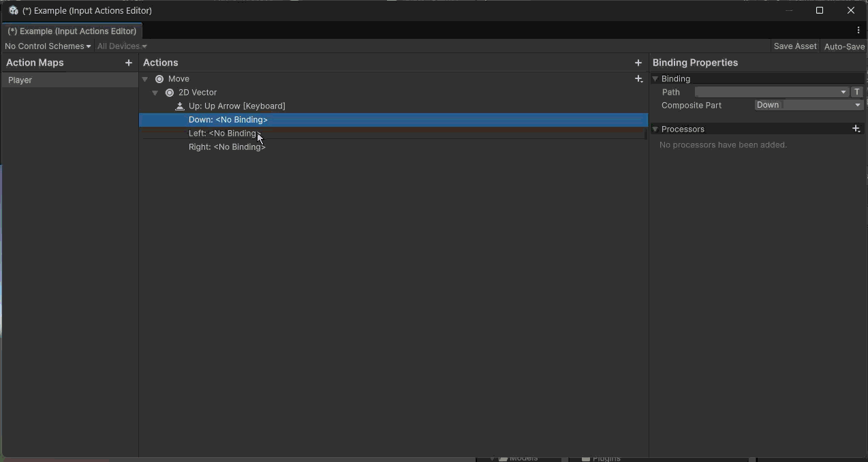868x462 pixels.
Task: Open the binding Path dropdown
Action: click(x=772, y=92)
